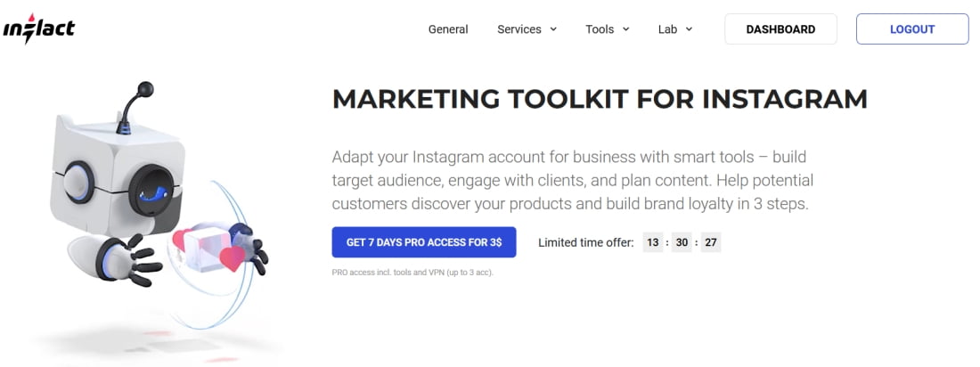This screenshot has height=367, width=980.
Task: Click the pink heart near robot's hand
Action: 233,259
